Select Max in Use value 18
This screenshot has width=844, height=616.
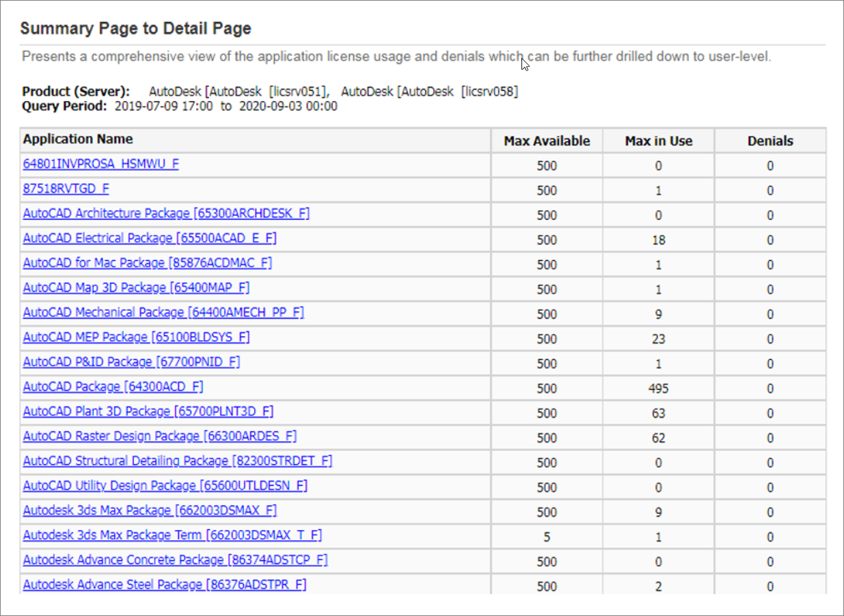659,240
